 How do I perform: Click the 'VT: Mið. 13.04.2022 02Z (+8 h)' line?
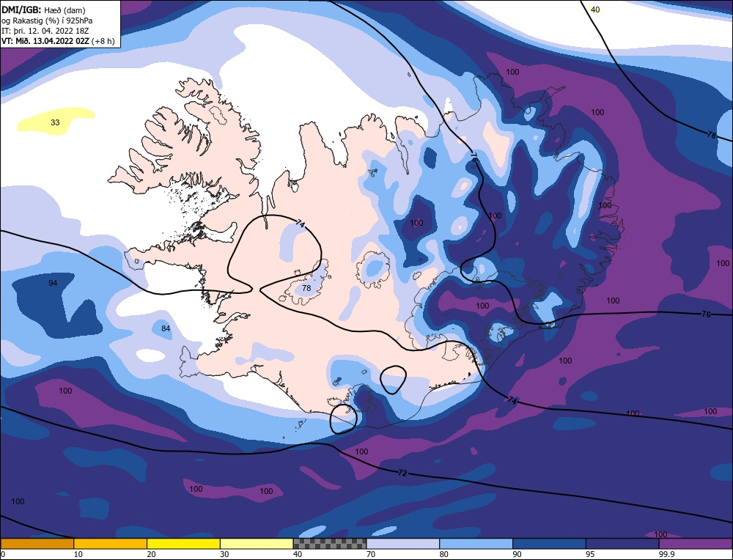58,41
